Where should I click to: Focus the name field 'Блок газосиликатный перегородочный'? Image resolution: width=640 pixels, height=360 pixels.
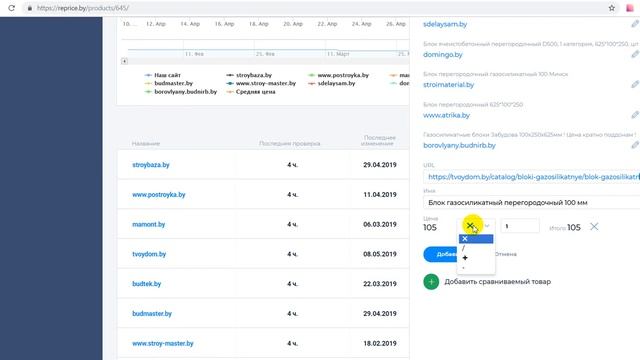(531, 202)
